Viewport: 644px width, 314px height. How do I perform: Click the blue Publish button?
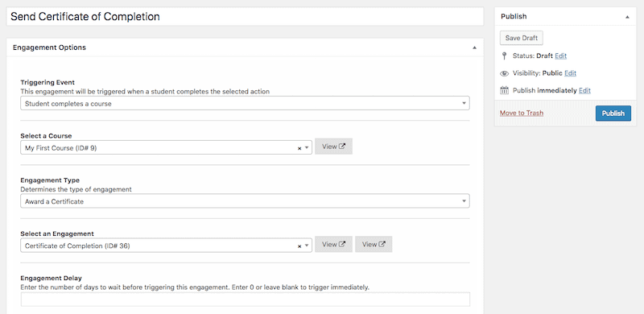pyautogui.click(x=613, y=113)
